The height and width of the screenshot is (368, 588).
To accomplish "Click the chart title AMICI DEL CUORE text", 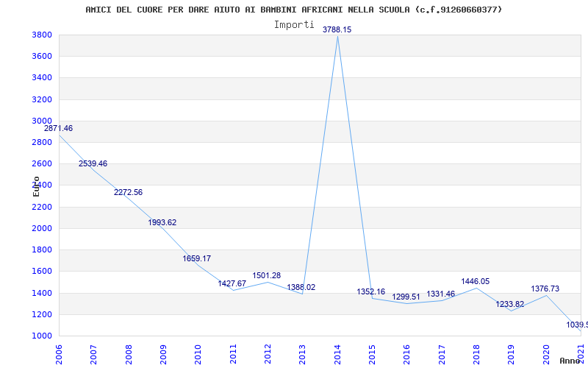I will (293, 10).
